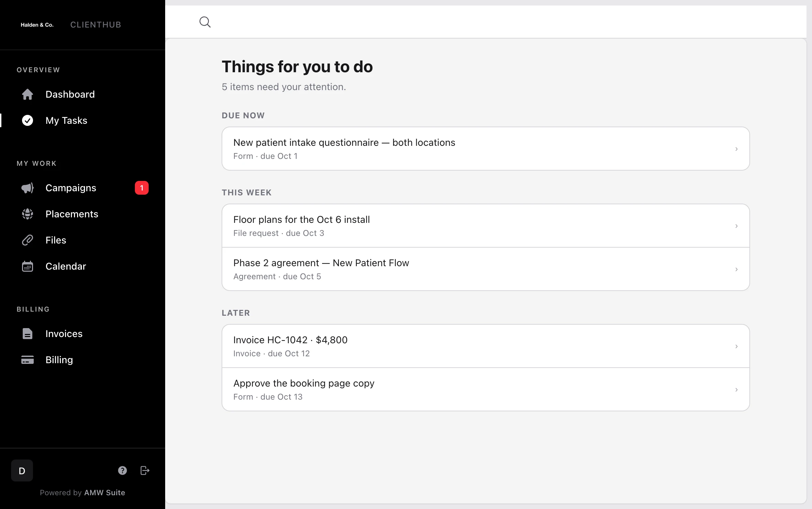Open help via question mark icon

coord(122,470)
